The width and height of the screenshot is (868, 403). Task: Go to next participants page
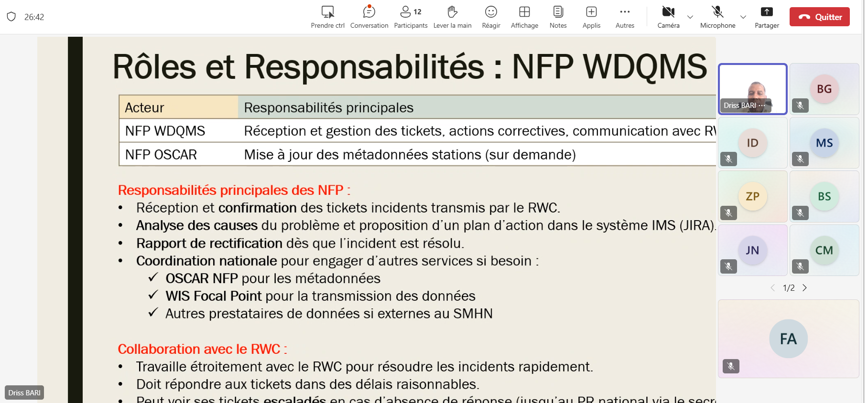pos(805,288)
